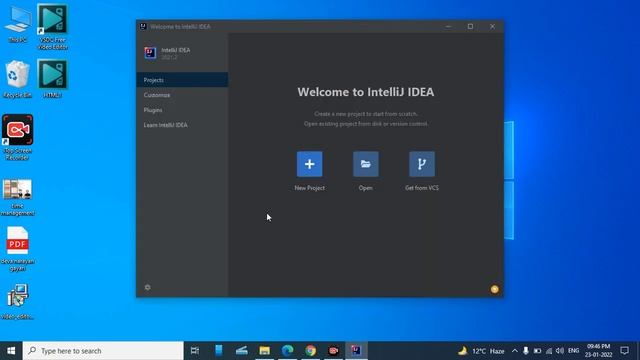Click the Task View taskbar button

pos(195,351)
